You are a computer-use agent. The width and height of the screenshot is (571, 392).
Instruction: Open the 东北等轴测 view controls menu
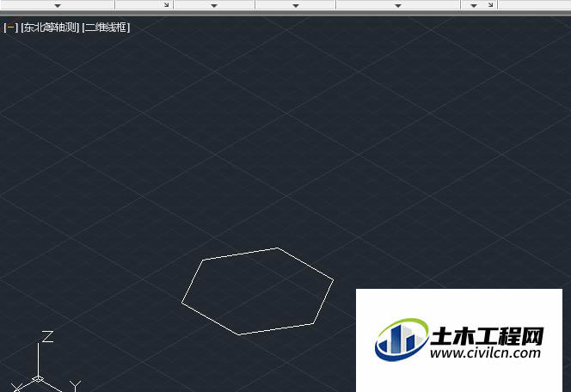(50, 28)
